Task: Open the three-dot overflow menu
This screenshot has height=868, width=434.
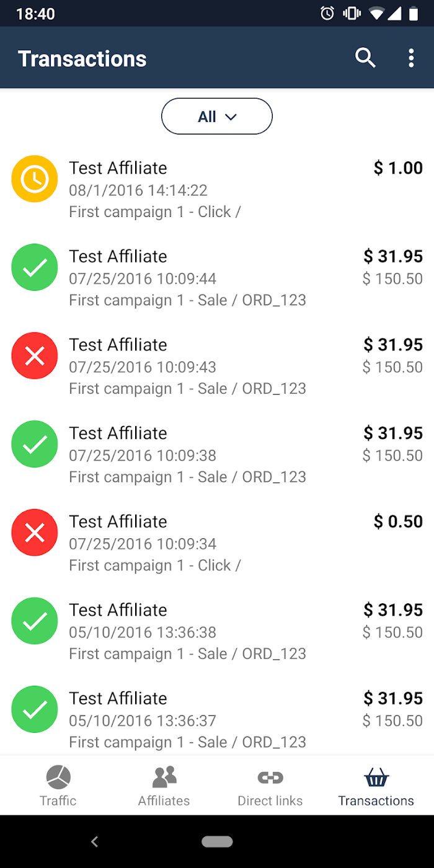Action: click(411, 58)
